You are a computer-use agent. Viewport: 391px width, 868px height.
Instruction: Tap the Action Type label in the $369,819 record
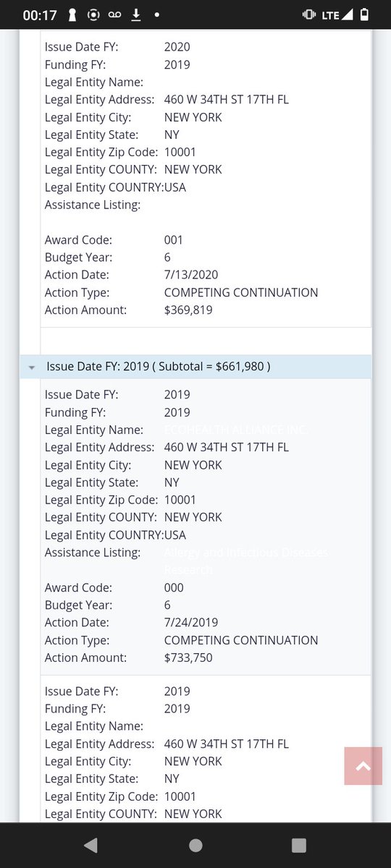(x=77, y=292)
